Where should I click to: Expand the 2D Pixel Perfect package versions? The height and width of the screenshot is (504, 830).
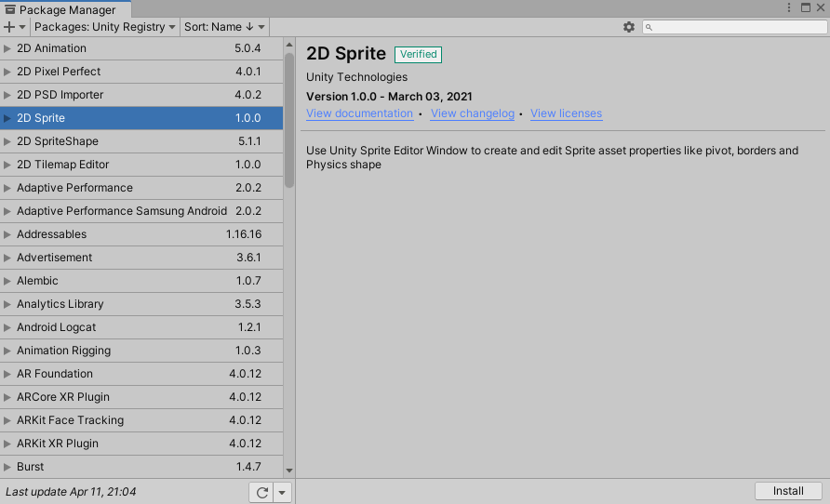tap(7, 72)
